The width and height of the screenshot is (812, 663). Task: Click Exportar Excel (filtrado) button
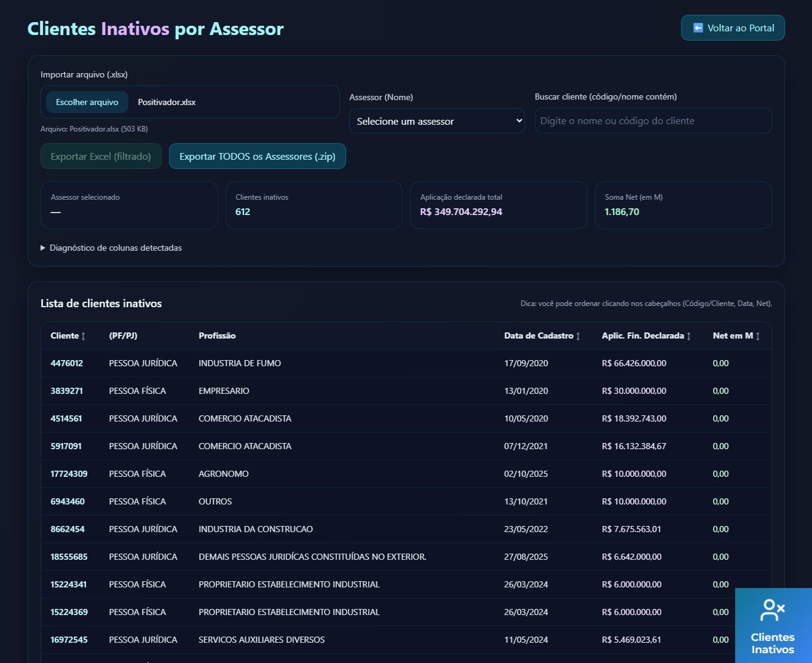pyautogui.click(x=101, y=157)
